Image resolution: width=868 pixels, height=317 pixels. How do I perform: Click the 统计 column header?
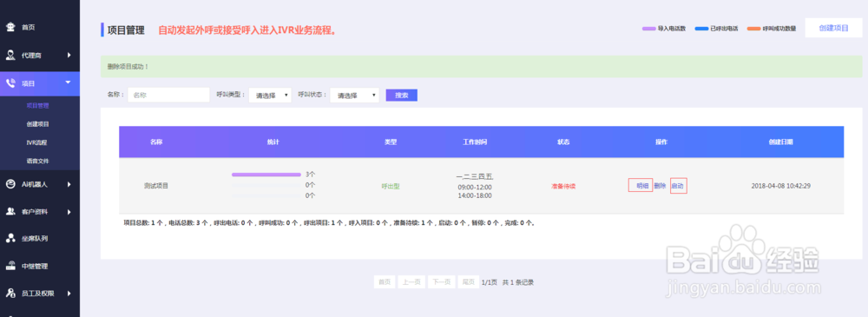(273, 142)
